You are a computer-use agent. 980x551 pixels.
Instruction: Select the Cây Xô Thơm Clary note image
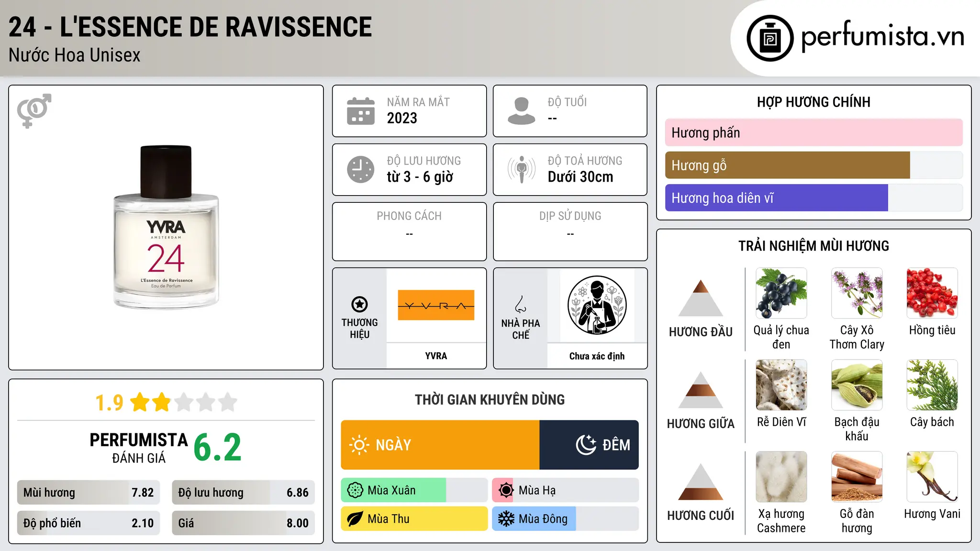857,293
